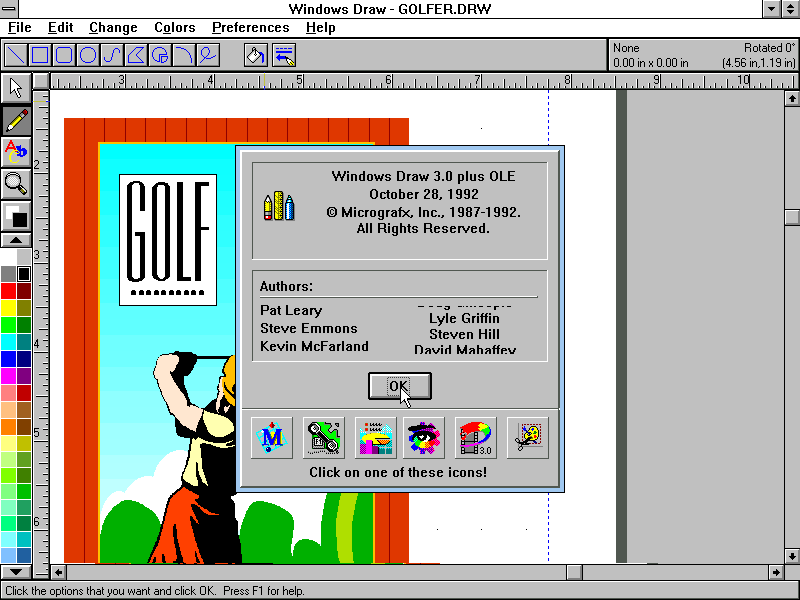Pick the bright red palette swatch

(x=8, y=291)
